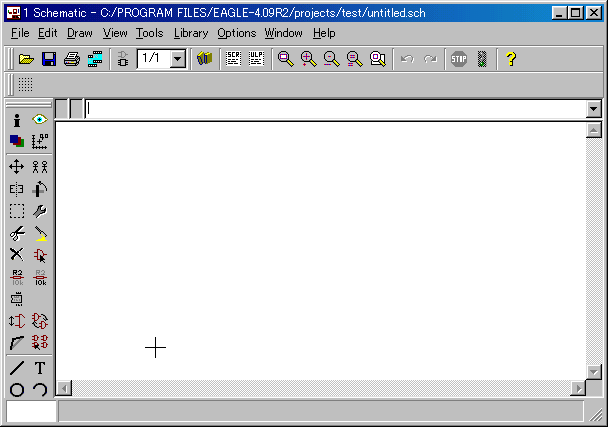
Task: Click the horizontal scrollbar left arrow
Action: coord(64,388)
